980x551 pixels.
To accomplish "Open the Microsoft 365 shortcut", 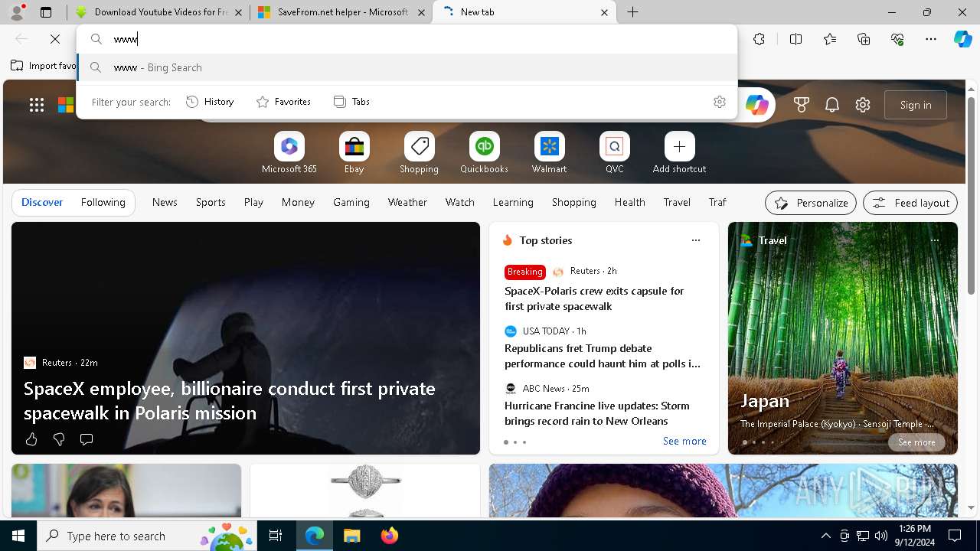I will 289,153.
